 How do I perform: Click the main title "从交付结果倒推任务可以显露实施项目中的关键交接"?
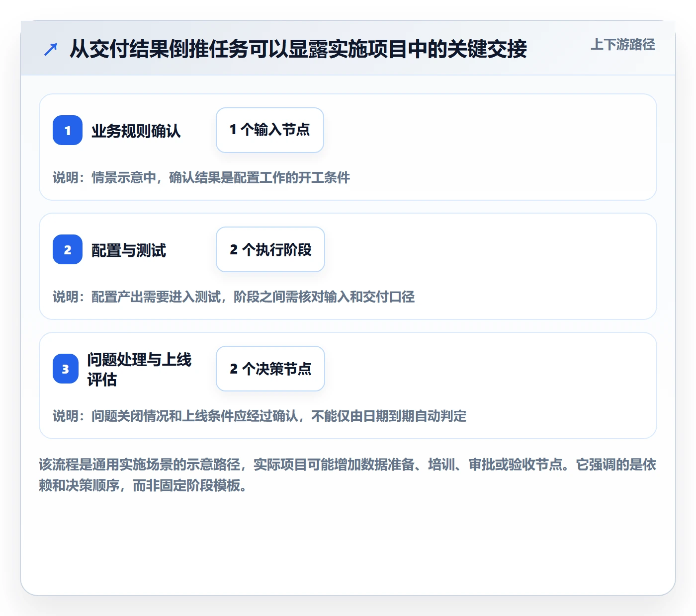point(298,49)
